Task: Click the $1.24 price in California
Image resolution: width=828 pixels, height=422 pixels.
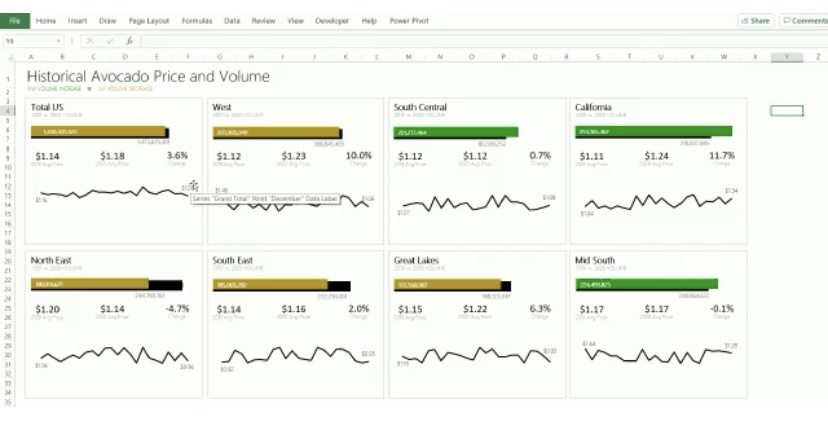Action: click(656, 156)
